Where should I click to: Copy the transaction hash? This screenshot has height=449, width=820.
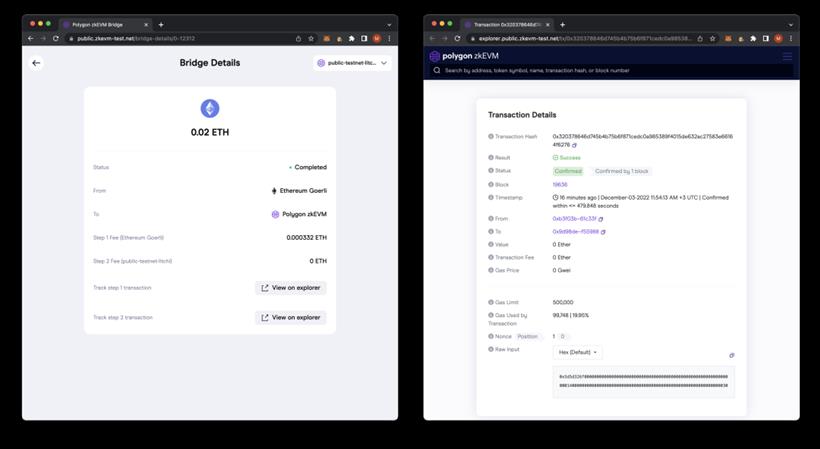click(x=574, y=145)
